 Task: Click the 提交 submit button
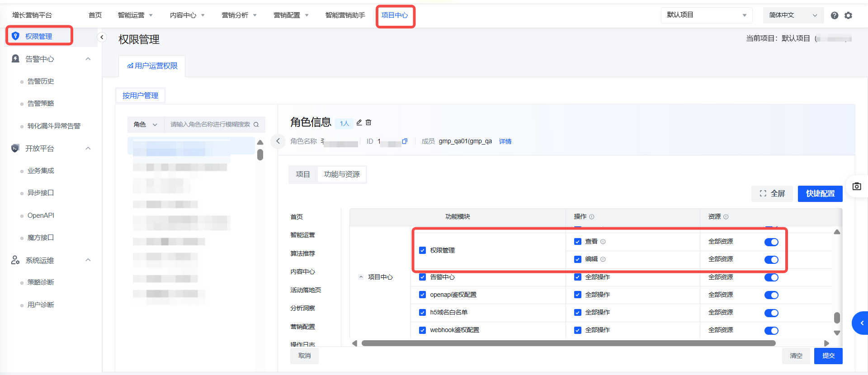(x=828, y=356)
